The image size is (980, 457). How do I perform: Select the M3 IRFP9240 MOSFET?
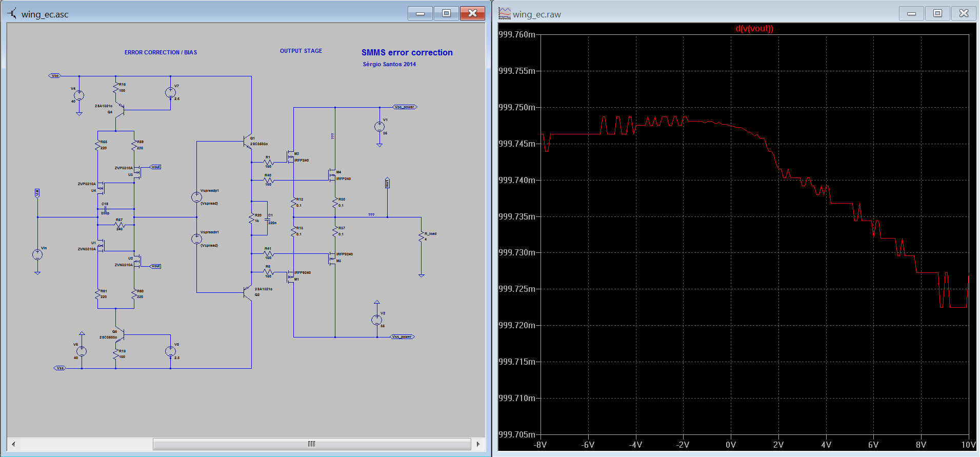click(x=332, y=257)
